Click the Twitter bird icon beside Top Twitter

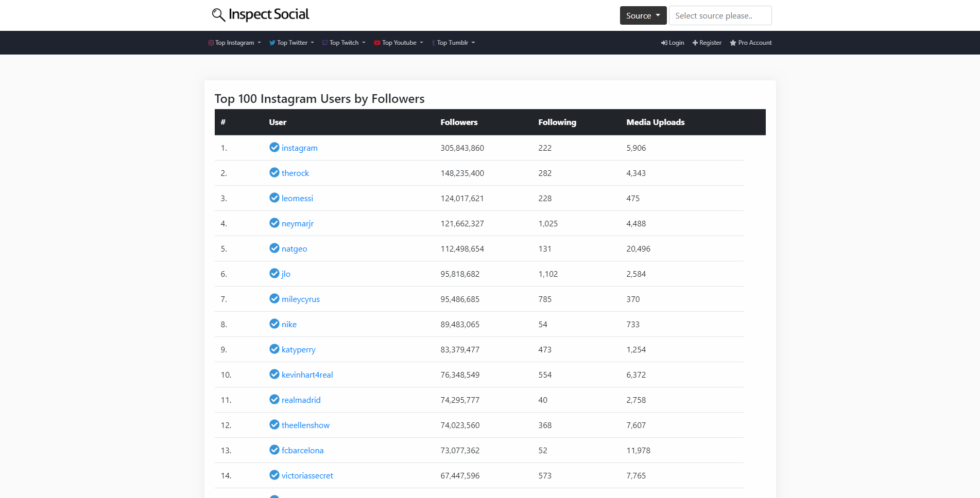pos(272,43)
